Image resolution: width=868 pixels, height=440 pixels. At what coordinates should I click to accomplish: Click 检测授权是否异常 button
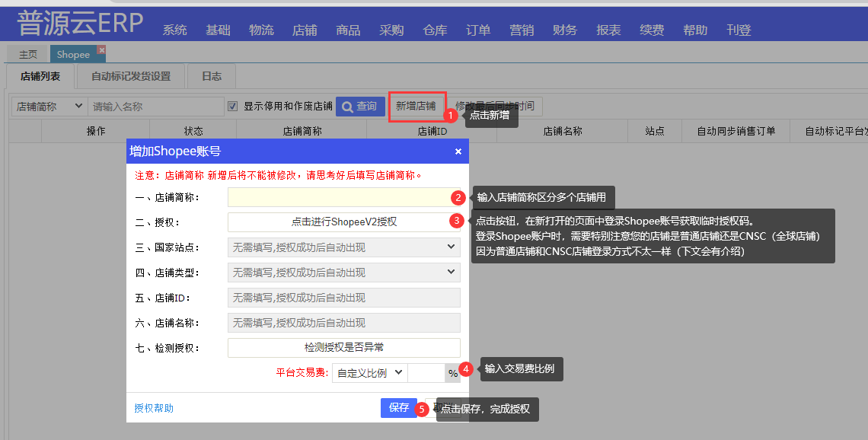[343, 348]
